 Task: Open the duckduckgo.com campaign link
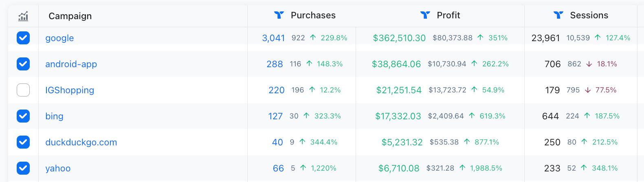tap(81, 143)
